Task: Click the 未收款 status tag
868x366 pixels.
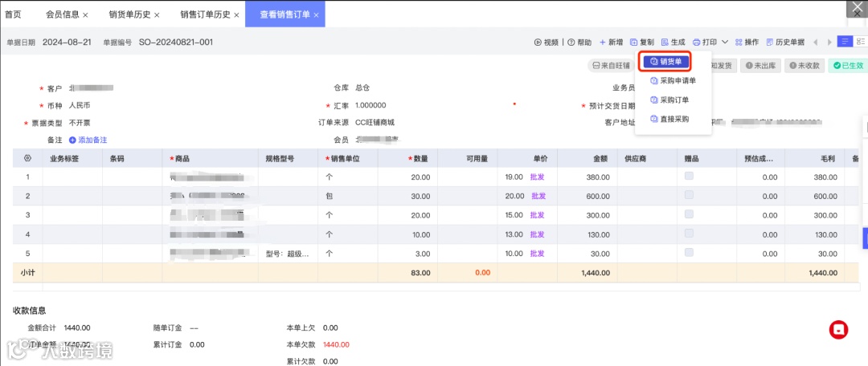Action: coord(805,66)
